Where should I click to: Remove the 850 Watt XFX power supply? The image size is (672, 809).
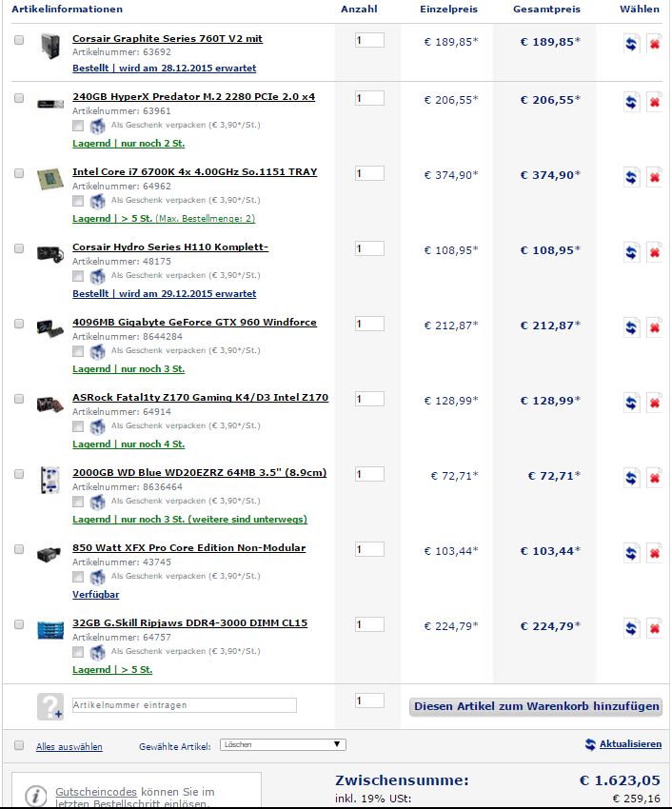(654, 553)
